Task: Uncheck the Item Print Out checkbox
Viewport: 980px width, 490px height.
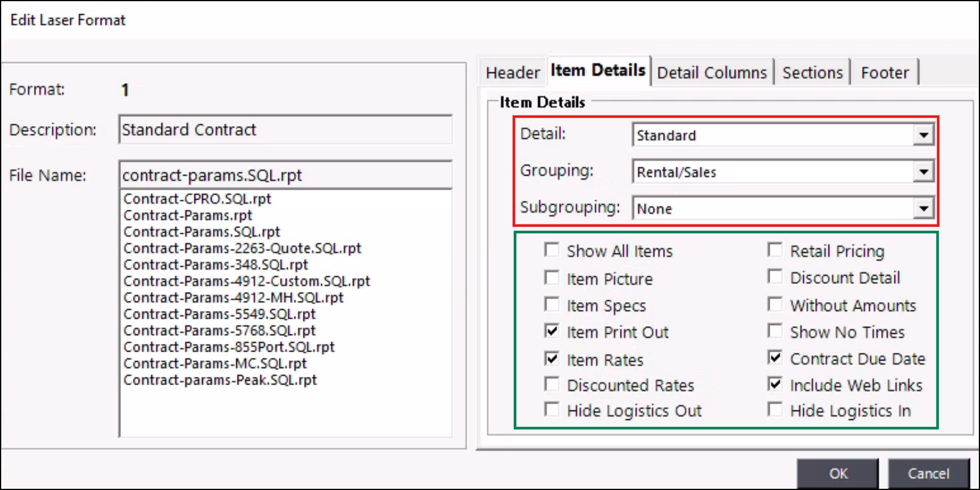Action: click(x=552, y=332)
